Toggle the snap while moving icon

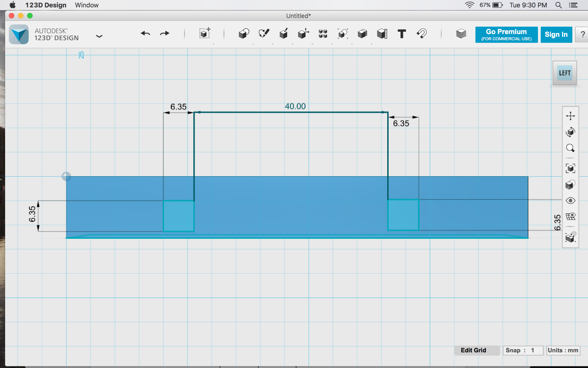(x=571, y=237)
